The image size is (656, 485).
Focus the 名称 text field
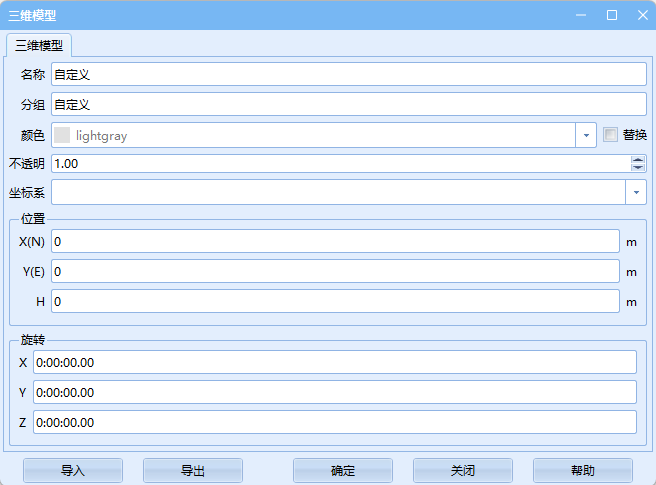[x=348, y=74]
